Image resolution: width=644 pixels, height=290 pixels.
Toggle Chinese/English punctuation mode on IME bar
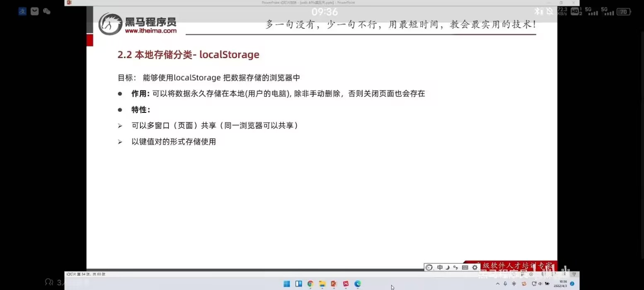tap(456, 267)
